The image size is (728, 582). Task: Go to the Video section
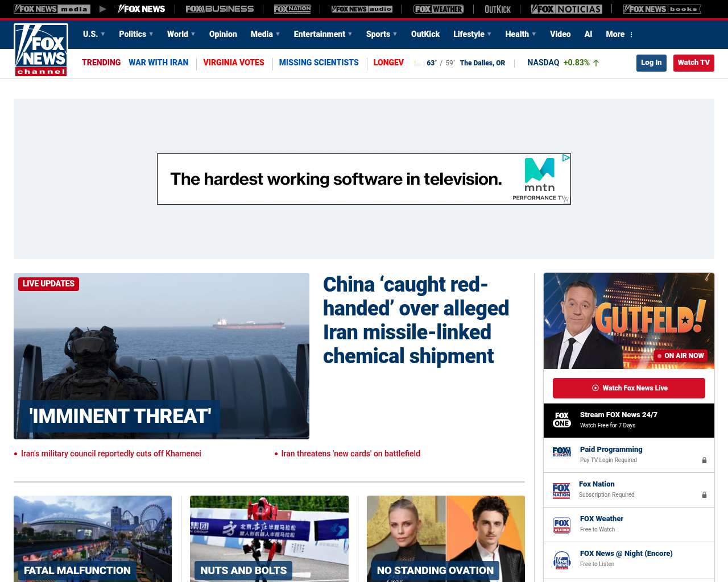pos(560,34)
